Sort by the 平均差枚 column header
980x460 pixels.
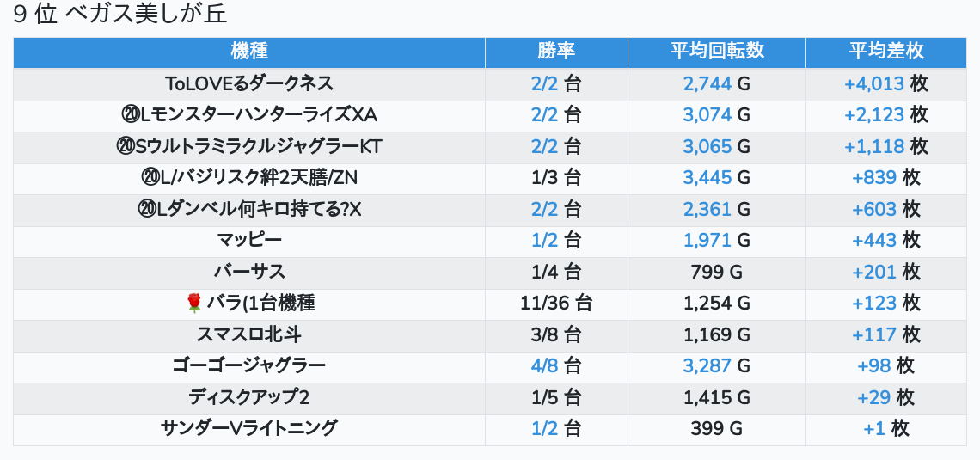coord(886,52)
